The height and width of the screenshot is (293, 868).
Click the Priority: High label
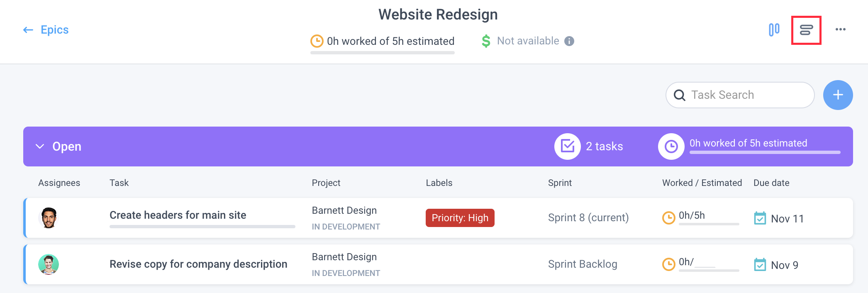460,218
